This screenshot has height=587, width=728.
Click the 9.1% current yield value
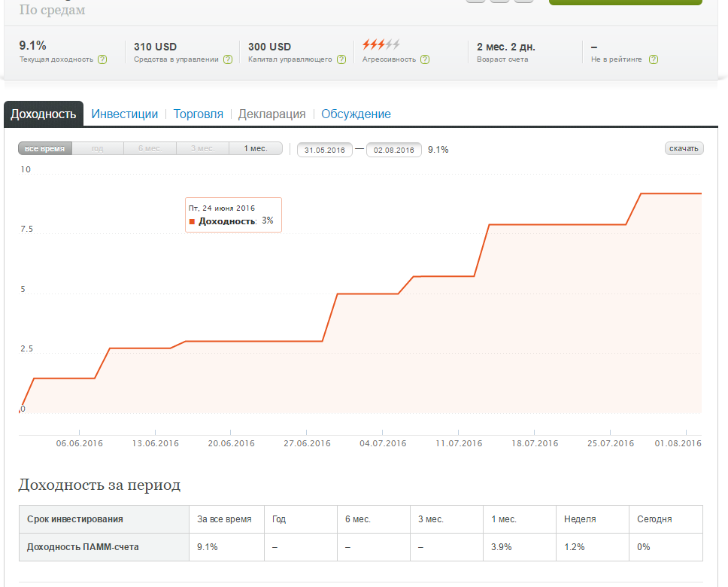(x=32, y=46)
